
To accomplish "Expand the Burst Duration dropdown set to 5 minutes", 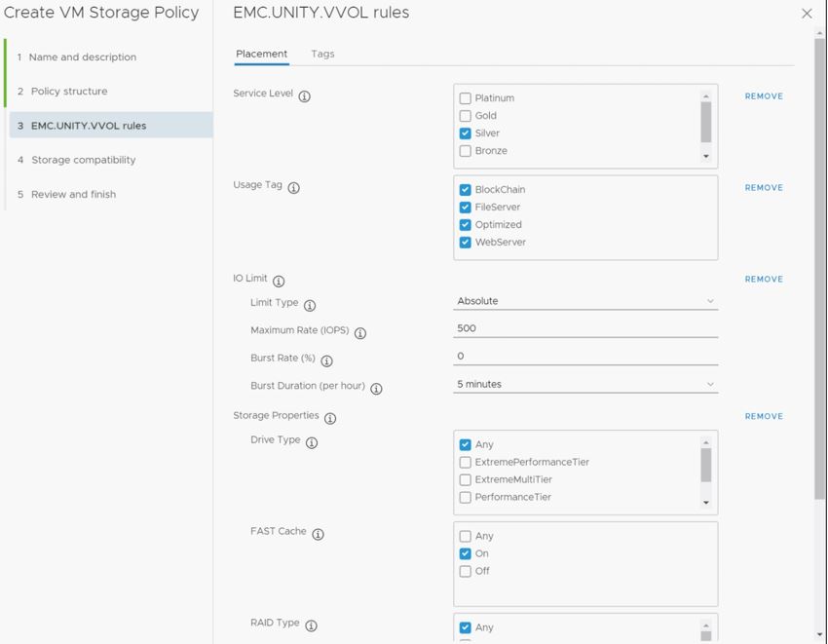I will [x=585, y=385].
